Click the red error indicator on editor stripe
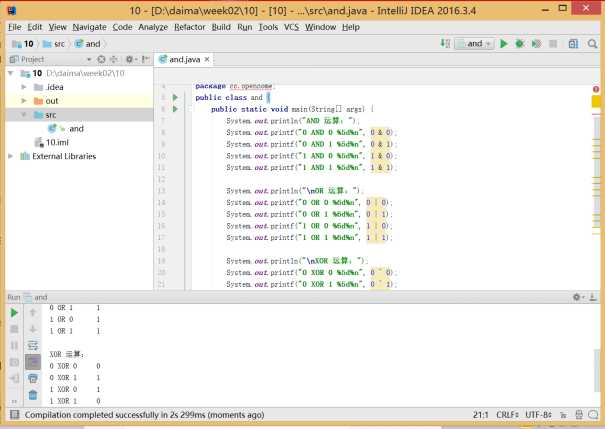Viewport: 605px width, 429px height. point(596,89)
